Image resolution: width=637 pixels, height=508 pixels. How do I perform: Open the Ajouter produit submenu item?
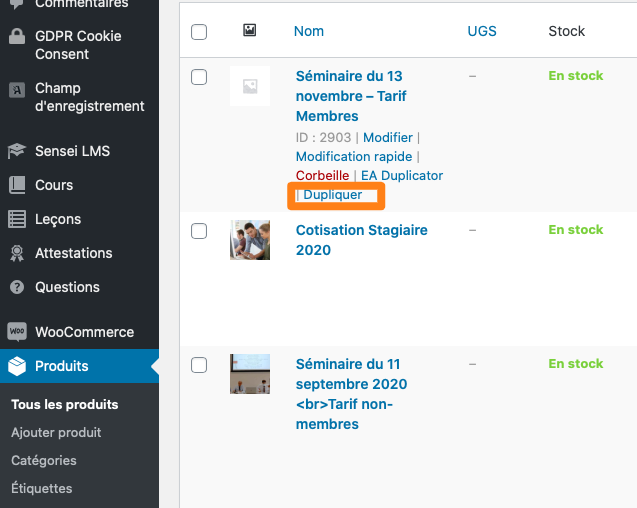point(56,432)
